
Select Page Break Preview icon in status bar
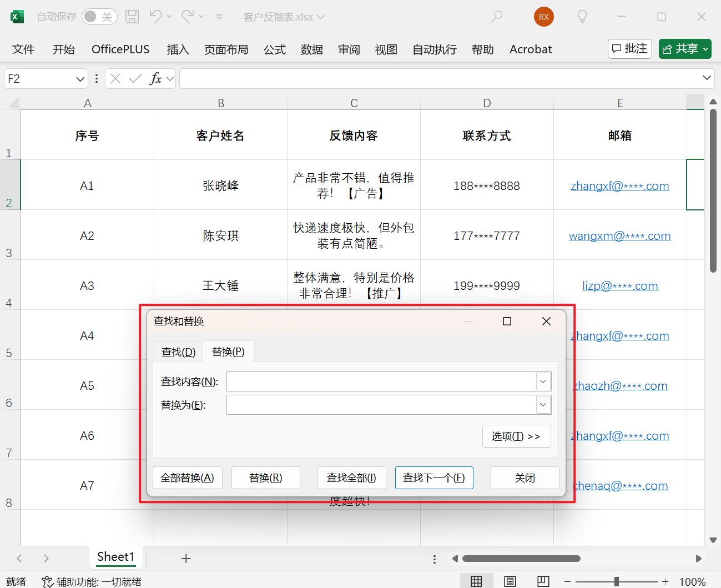click(x=543, y=581)
